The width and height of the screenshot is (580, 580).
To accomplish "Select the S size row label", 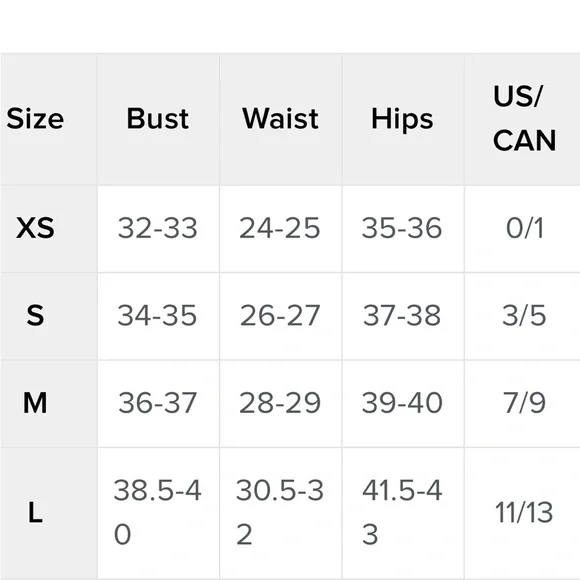I will coord(35,315).
